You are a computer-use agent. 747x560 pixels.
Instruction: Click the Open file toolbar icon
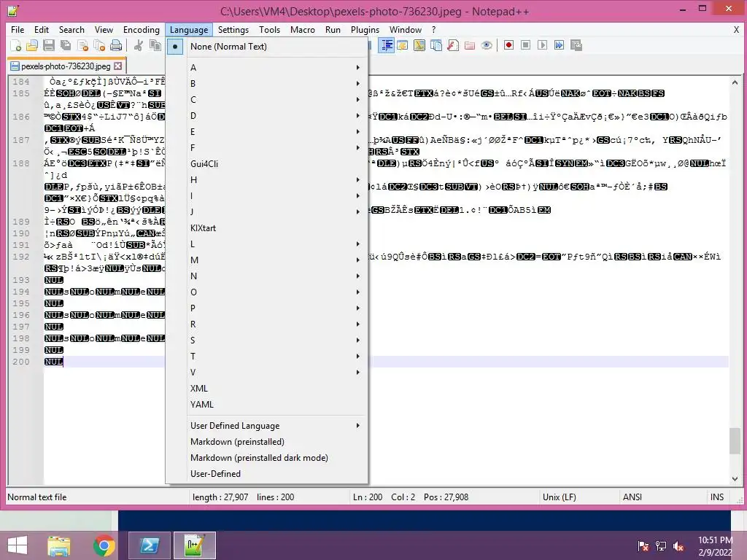pos(32,46)
